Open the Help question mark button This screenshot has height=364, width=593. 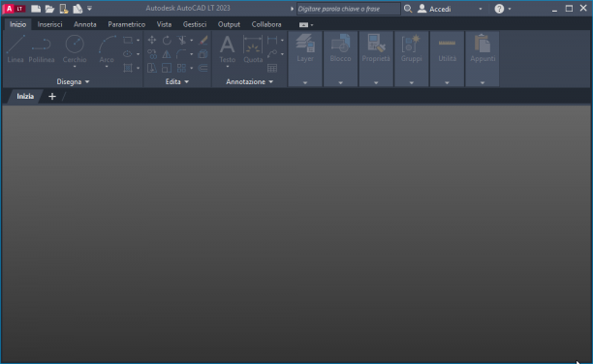click(x=499, y=9)
